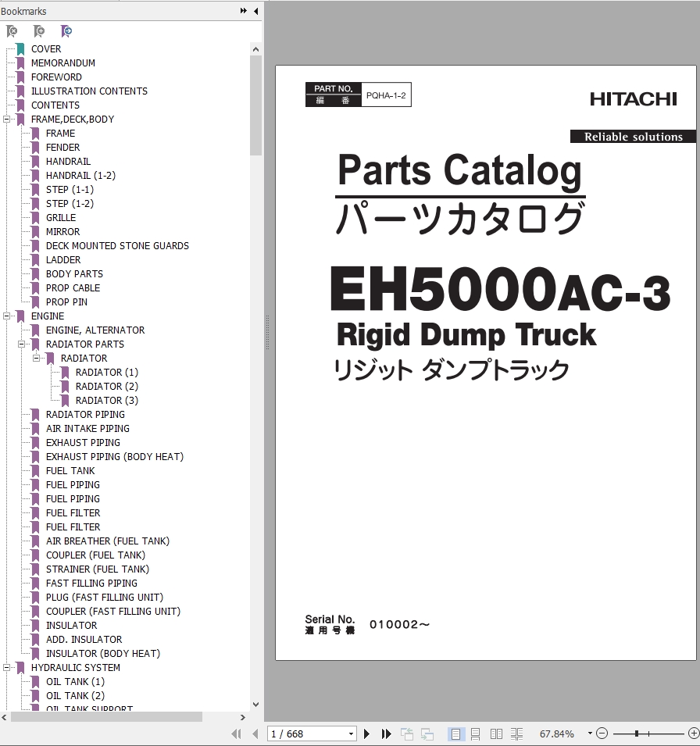Select the STEP (1-1) bookmark
700x746 pixels.
pyautogui.click(x=70, y=189)
